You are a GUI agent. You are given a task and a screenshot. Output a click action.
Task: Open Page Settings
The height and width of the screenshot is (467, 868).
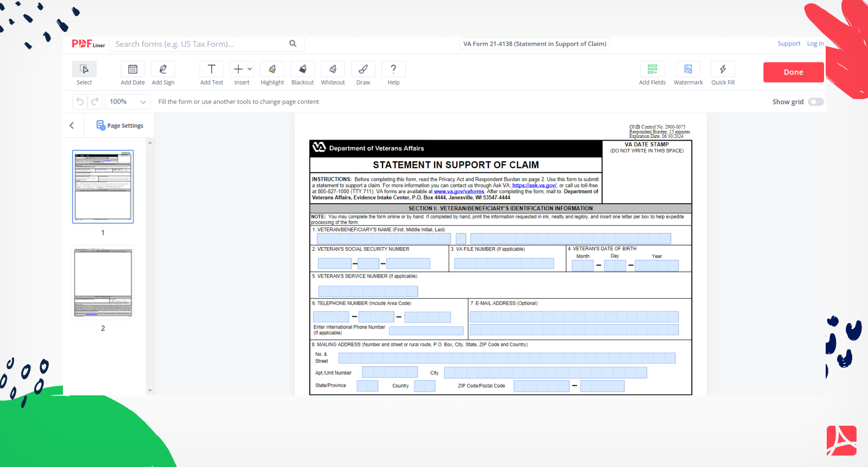pos(120,125)
